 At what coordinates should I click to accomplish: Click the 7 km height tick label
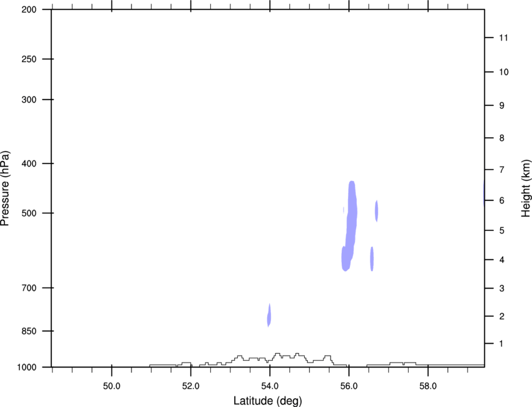pos(501,170)
